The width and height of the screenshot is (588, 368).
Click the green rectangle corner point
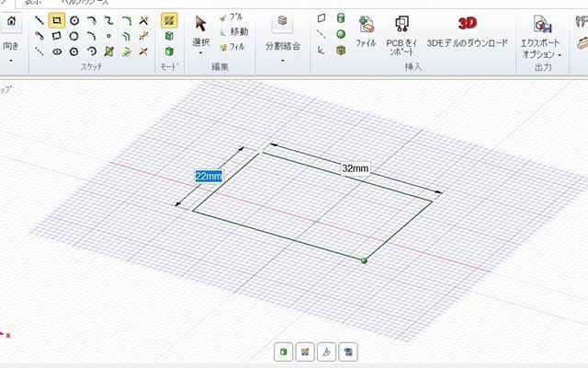coord(364,260)
